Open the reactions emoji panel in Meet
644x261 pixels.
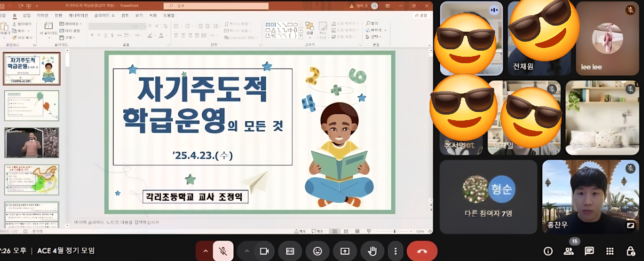[x=318, y=251]
